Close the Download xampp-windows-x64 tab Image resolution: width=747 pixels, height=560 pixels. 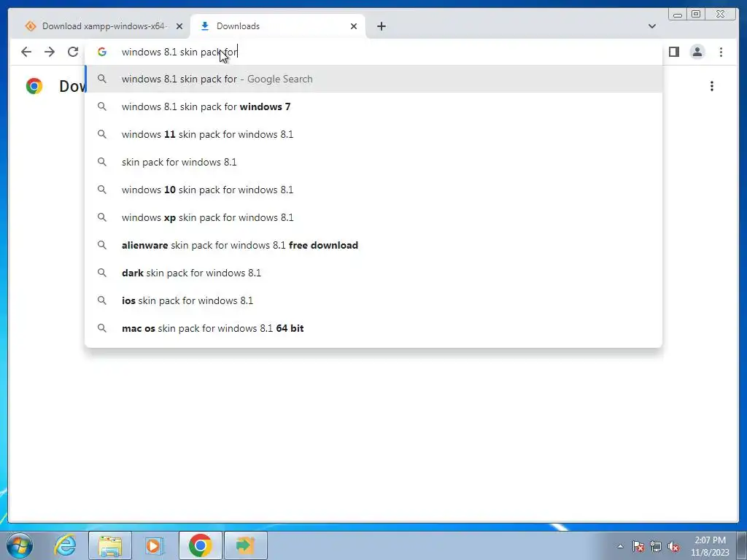tap(179, 26)
